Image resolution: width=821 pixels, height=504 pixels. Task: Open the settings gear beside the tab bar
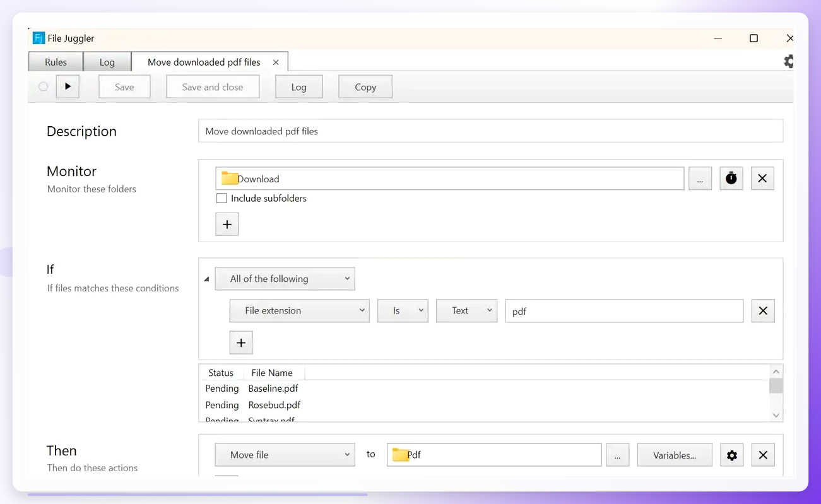(788, 61)
